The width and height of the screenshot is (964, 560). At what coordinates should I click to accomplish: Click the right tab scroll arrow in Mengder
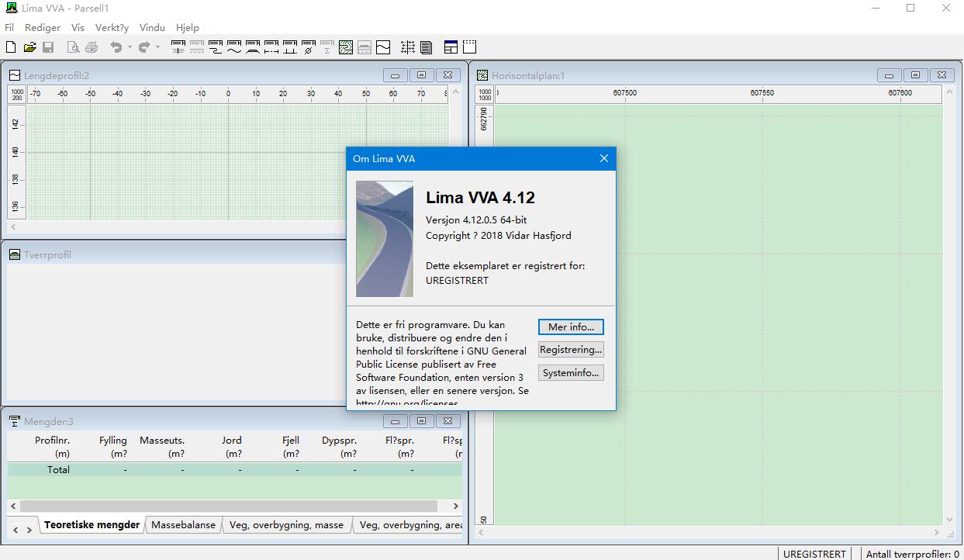tap(29, 529)
